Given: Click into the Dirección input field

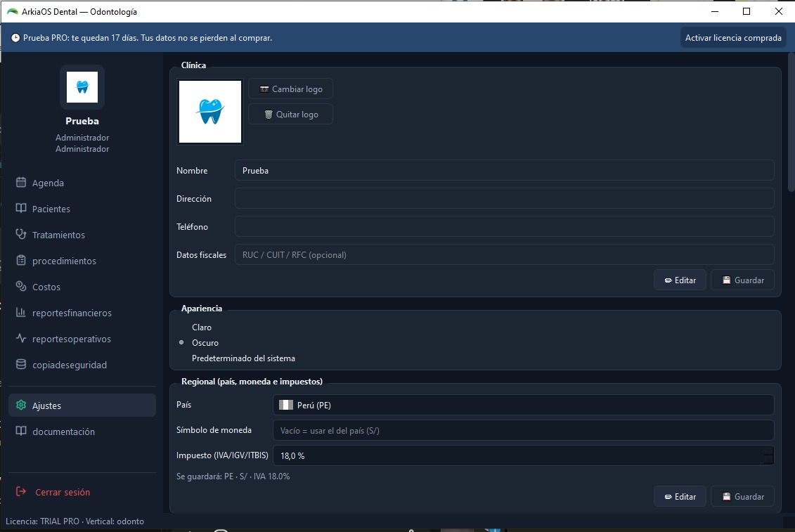Looking at the screenshot, I should (x=505, y=198).
